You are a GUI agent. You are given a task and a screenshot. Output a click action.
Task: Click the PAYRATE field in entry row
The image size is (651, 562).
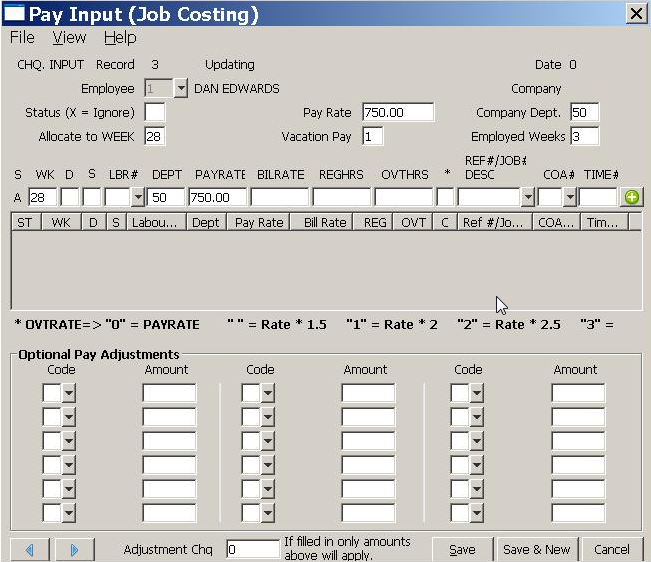(x=218, y=197)
